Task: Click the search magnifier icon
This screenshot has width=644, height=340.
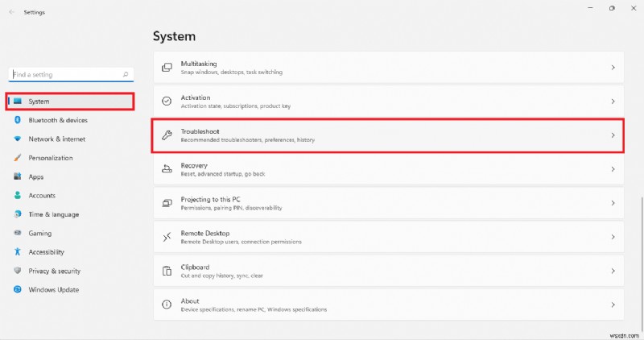Action: [x=126, y=74]
